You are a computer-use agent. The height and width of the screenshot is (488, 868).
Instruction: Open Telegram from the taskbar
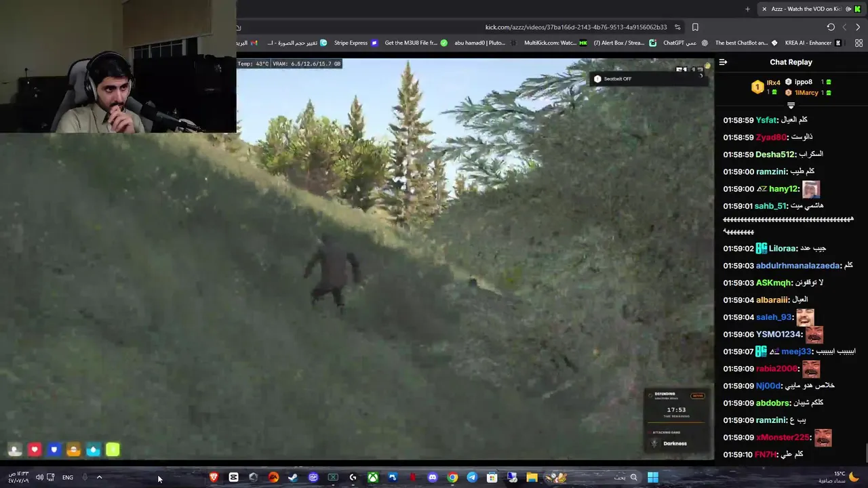(x=472, y=477)
